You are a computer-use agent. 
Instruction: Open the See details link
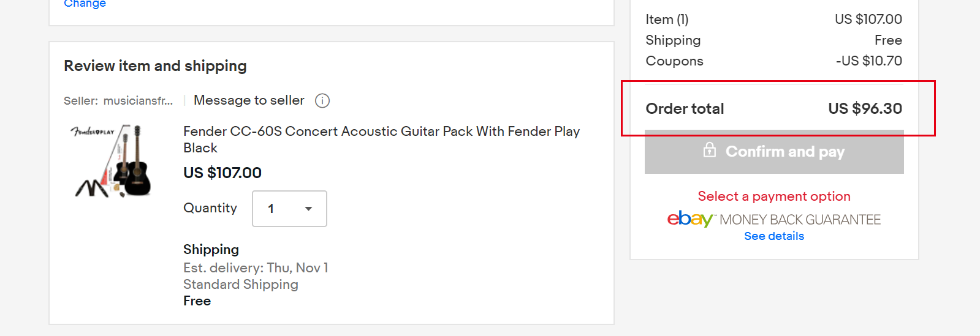774,236
